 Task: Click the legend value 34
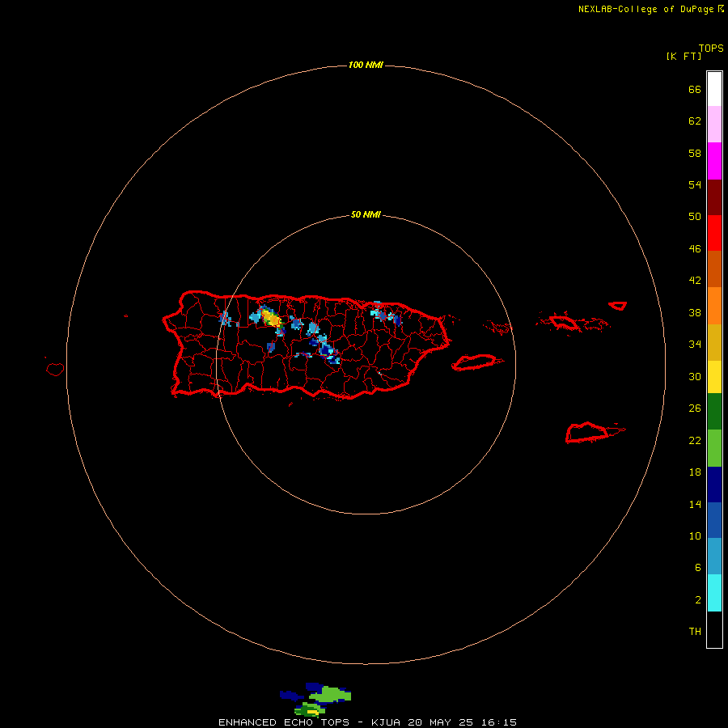(x=695, y=344)
